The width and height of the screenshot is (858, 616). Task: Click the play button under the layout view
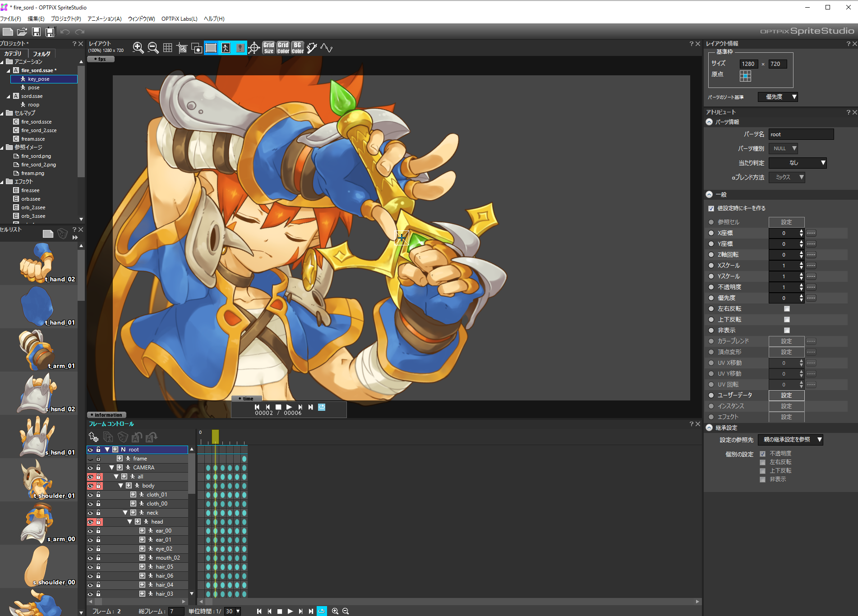[x=289, y=407]
